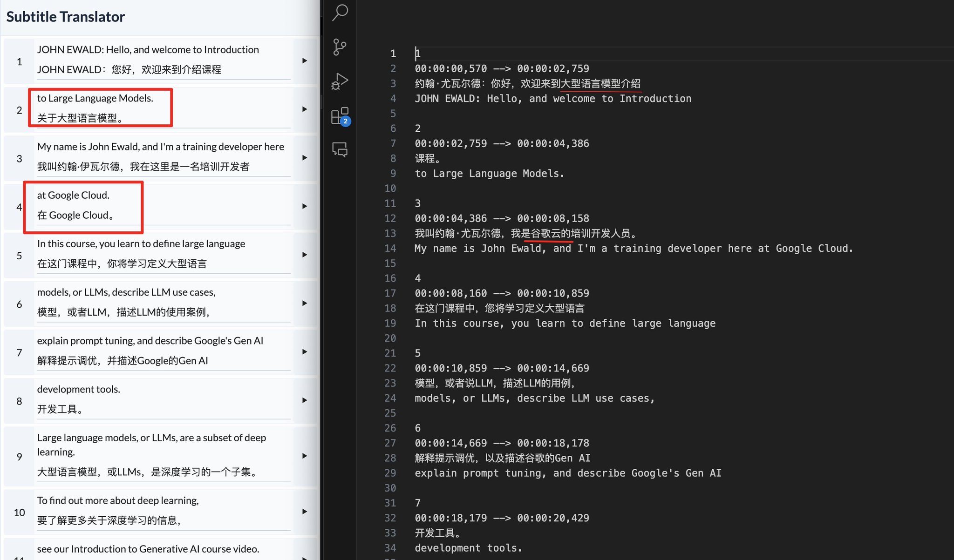Open the Search view in the activity bar
Viewport: 954px width, 560px height.
(x=340, y=13)
